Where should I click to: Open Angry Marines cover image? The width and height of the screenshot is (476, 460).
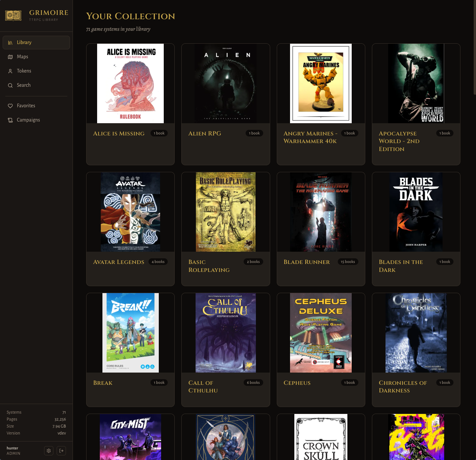[x=321, y=83]
